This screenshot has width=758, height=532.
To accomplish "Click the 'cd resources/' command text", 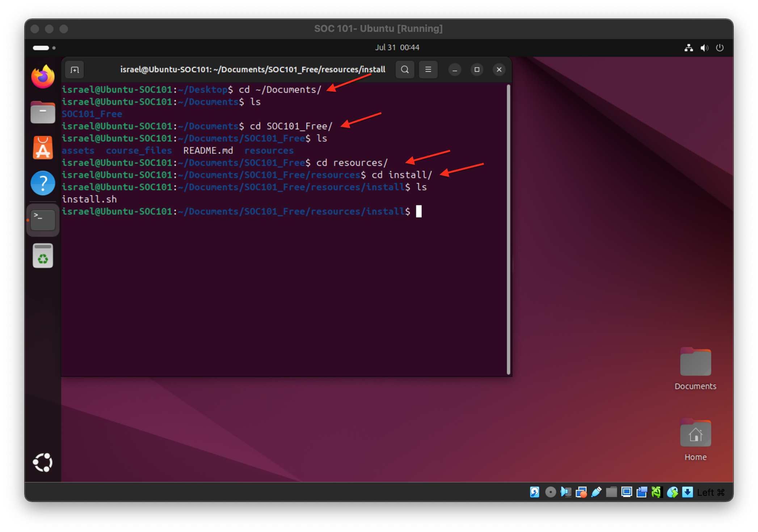I will coord(352,163).
